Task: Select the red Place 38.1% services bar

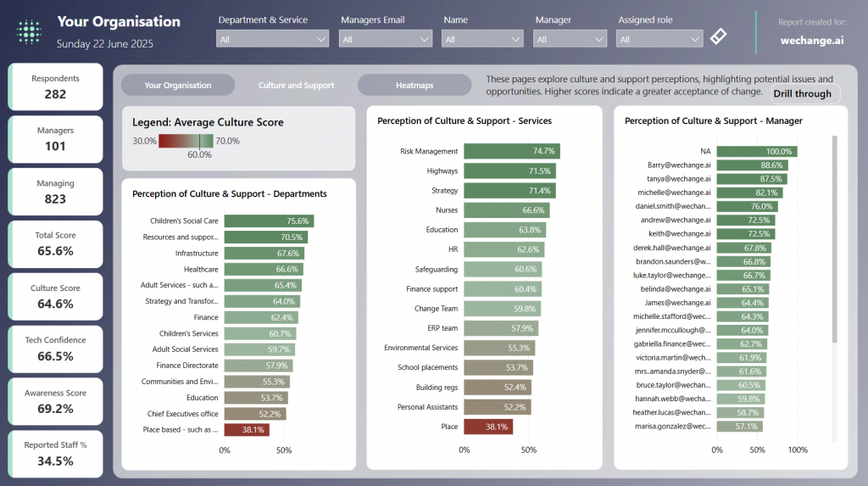Action: tap(487, 427)
